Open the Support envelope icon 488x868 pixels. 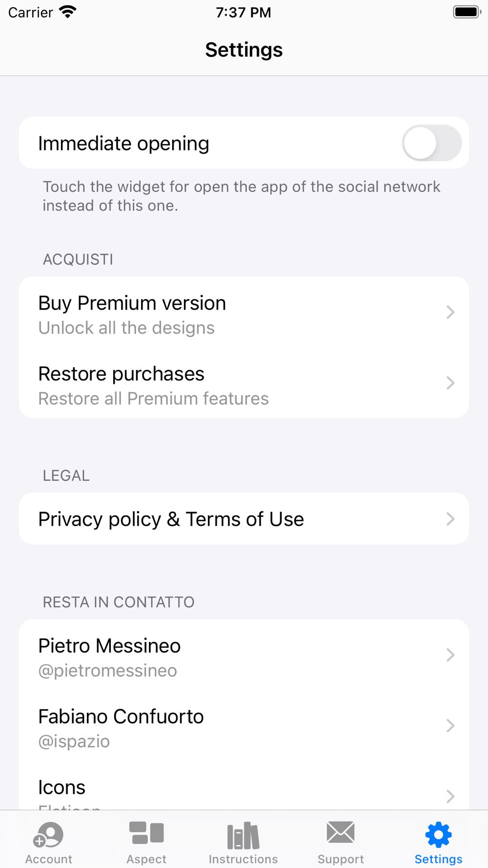(341, 832)
